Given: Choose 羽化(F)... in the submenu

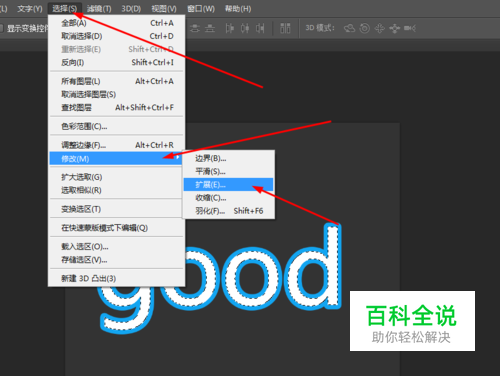Looking at the screenshot, I should coord(228,211).
